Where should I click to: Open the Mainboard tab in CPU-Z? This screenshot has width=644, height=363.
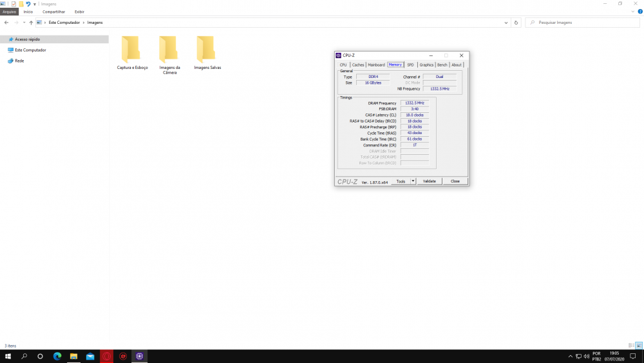click(x=376, y=64)
